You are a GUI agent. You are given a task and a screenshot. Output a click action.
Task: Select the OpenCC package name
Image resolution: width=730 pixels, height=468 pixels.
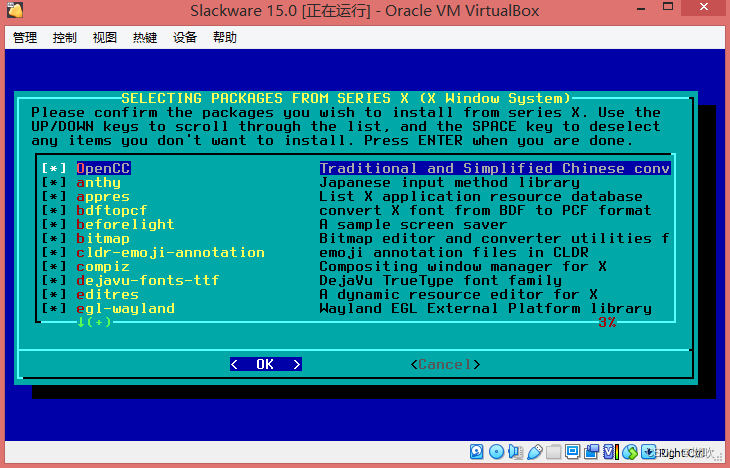pyautogui.click(x=103, y=169)
